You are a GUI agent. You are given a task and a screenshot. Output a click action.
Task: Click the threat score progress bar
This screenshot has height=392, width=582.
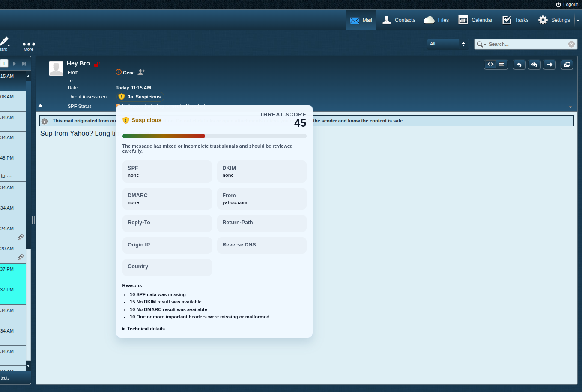pos(214,136)
